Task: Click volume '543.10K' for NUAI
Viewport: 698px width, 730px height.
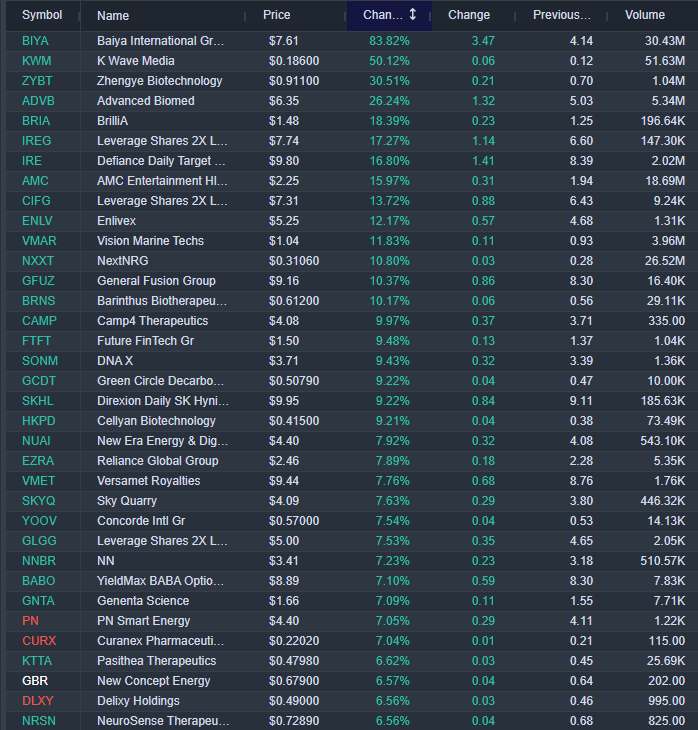Action: click(663, 441)
